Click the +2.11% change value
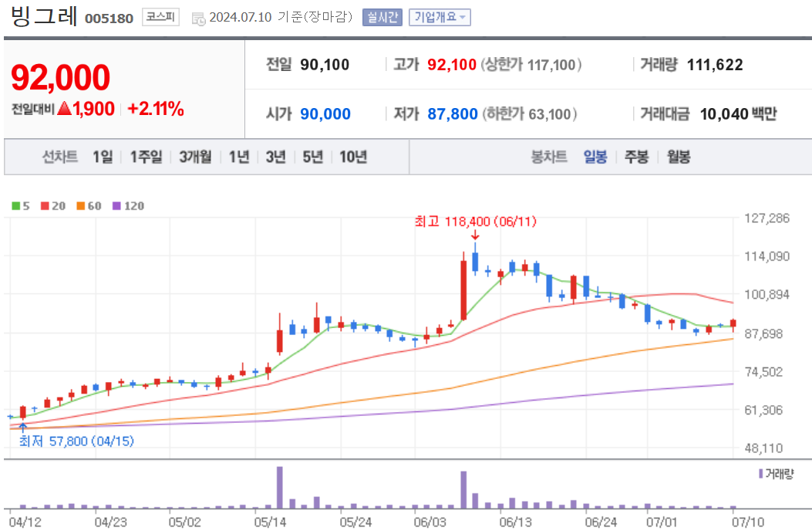This screenshot has height=531, width=812. pyautogui.click(x=155, y=109)
